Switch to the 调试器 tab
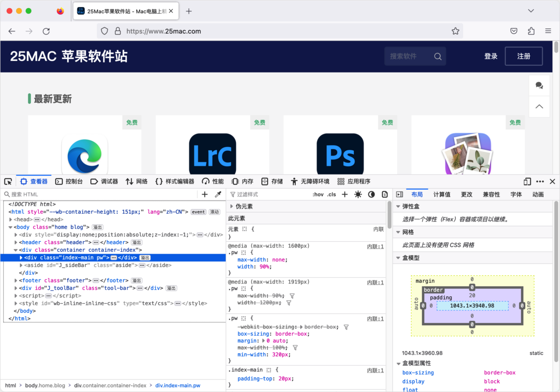 coord(104,182)
